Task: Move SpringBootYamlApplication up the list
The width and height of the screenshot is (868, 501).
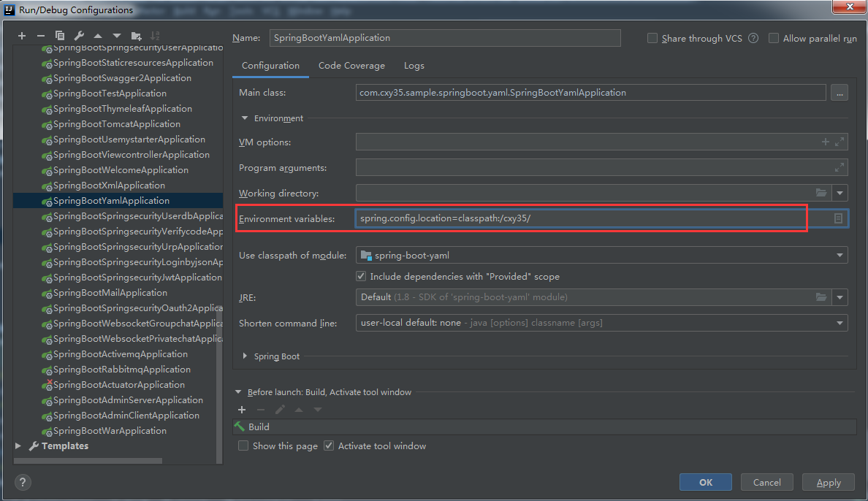Action: click(97, 35)
